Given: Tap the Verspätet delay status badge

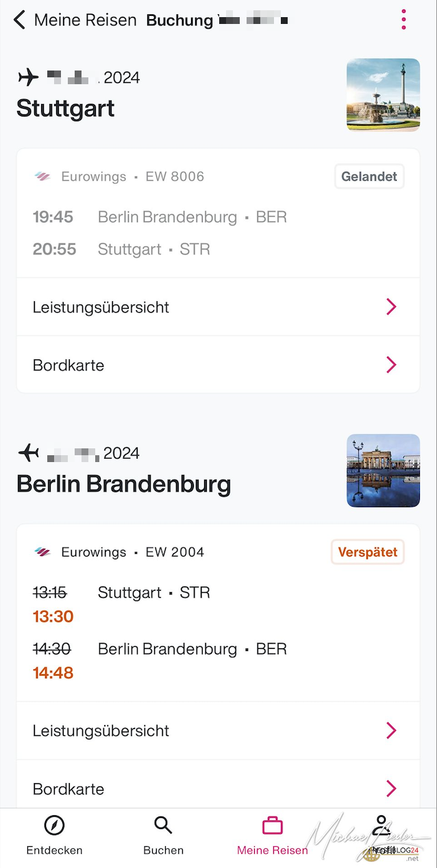Looking at the screenshot, I should click(x=368, y=552).
